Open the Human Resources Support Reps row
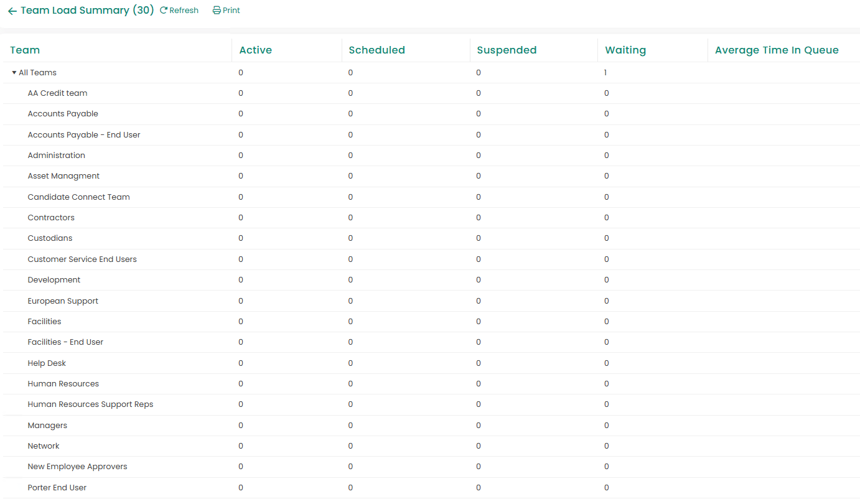 coord(90,404)
